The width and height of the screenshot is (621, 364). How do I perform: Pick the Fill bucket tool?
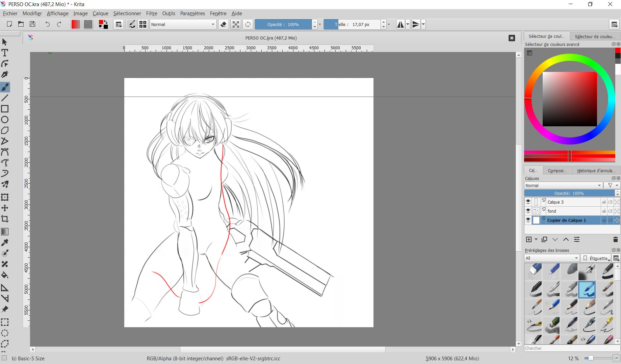tap(5, 275)
